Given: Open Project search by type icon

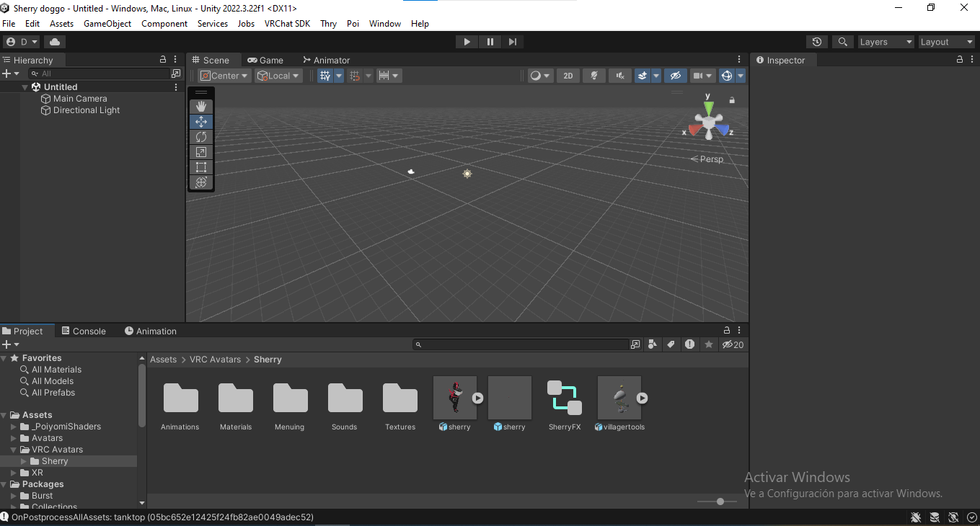Looking at the screenshot, I should [x=635, y=344].
